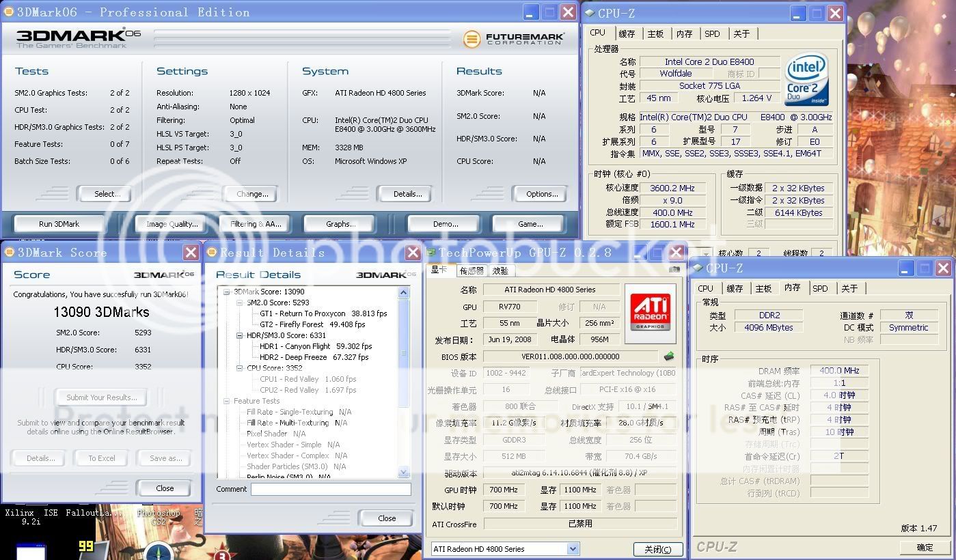
Task: Collapse the CPU Score tree node
Action: [240, 368]
